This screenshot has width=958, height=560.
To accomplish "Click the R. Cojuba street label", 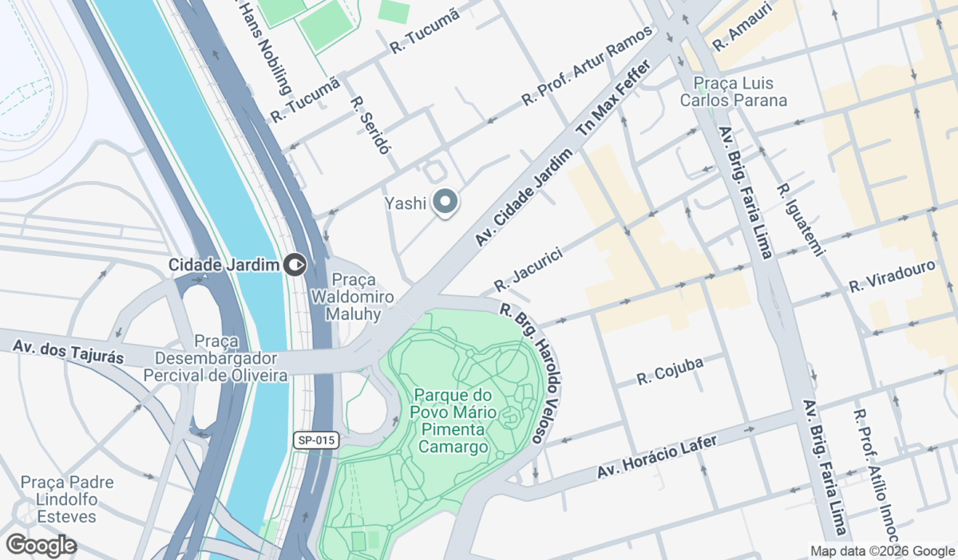I will coord(670,372).
